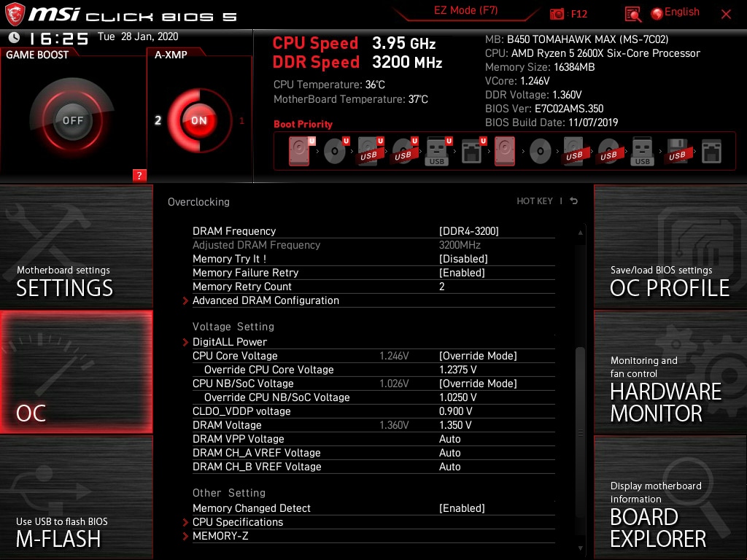Open the BIOS search magnifier icon
Viewport: 747px width, 560px height.
[632, 14]
